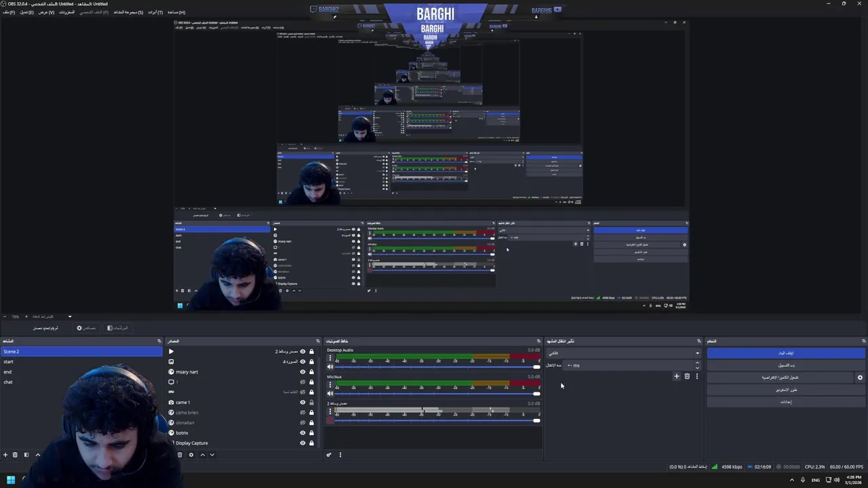Adjust the Mic/Aux volume slider

tap(437, 393)
